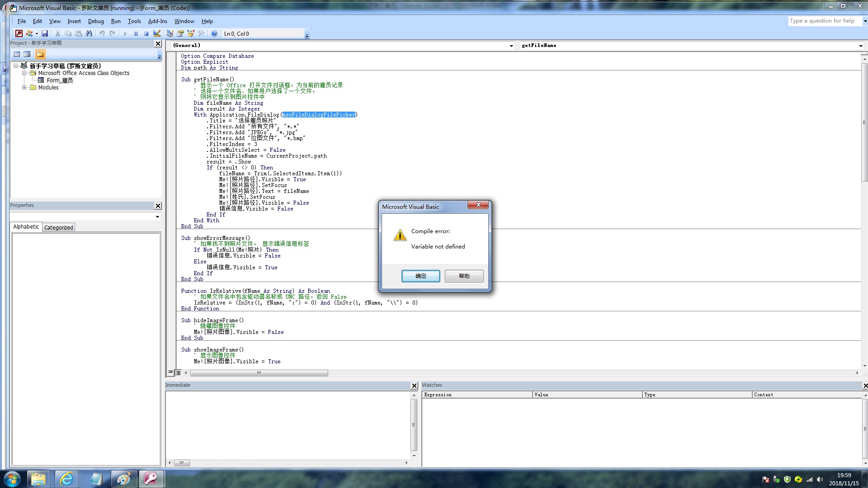
Task: Click the code window vertical scrollbar thumb
Action: click(864, 122)
